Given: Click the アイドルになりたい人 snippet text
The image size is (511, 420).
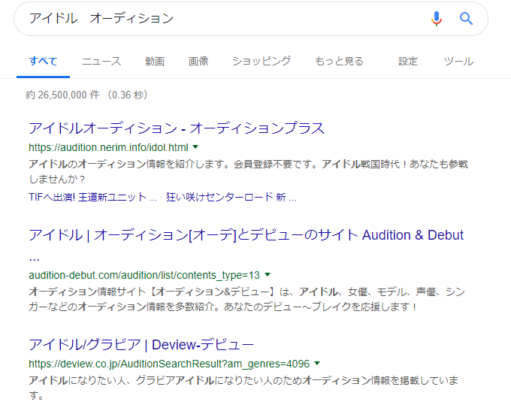Looking at the screenshot, I should (243, 388).
